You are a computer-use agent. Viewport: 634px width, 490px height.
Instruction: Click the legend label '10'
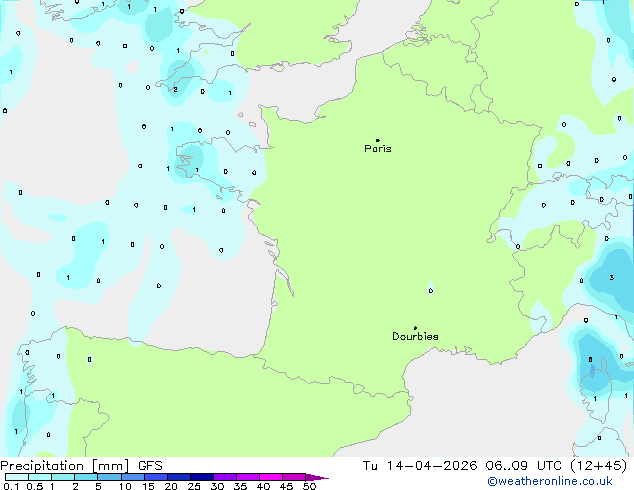[x=125, y=486]
